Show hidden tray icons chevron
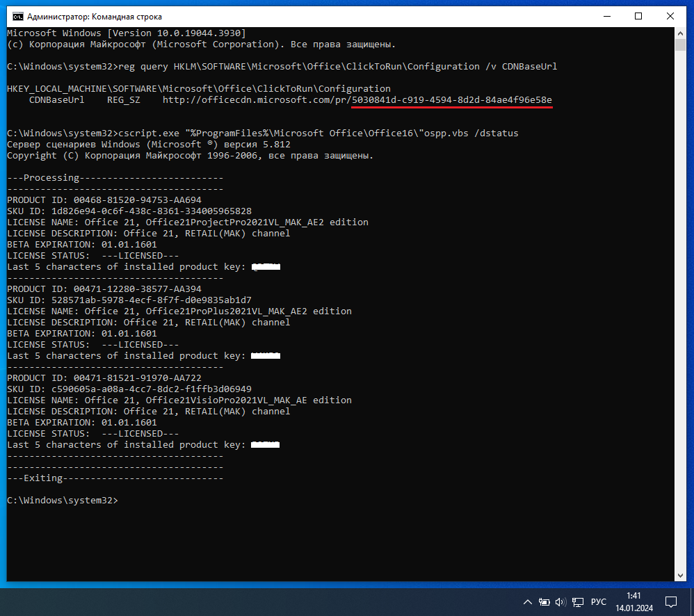 pyautogui.click(x=528, y=602)
